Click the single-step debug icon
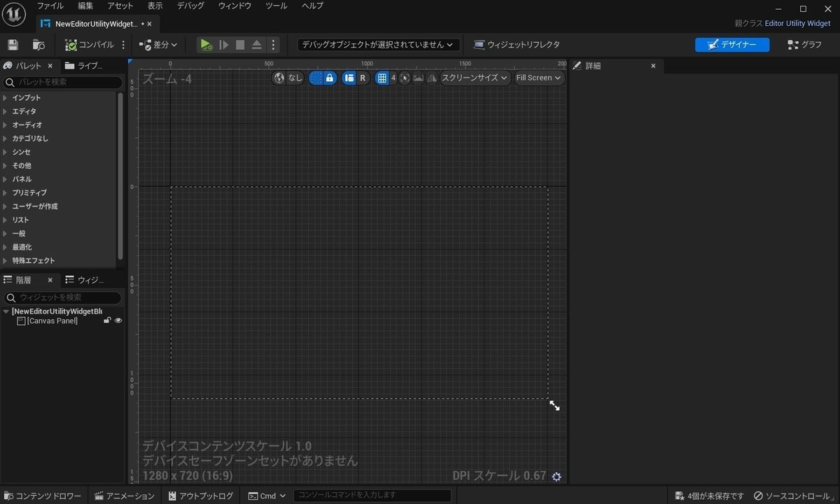The width and height of the screenshot is (840, 504). pyautogui.click(x=223, y=44)
